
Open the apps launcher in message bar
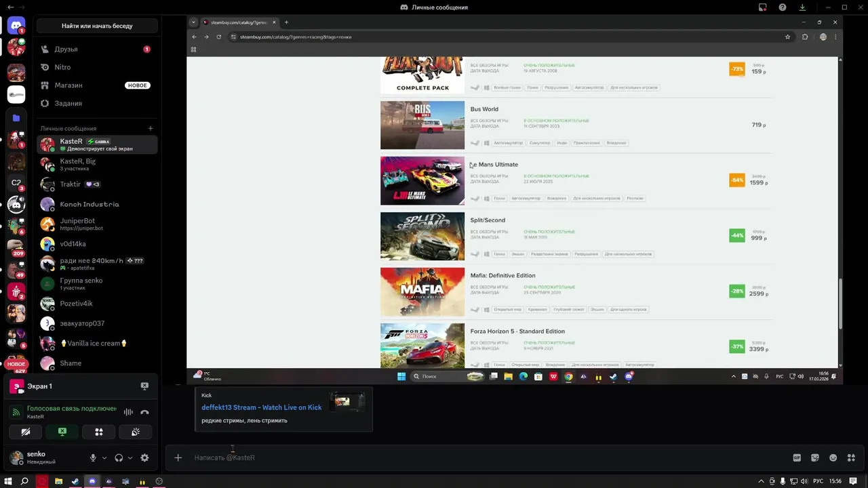pos(852,457)
